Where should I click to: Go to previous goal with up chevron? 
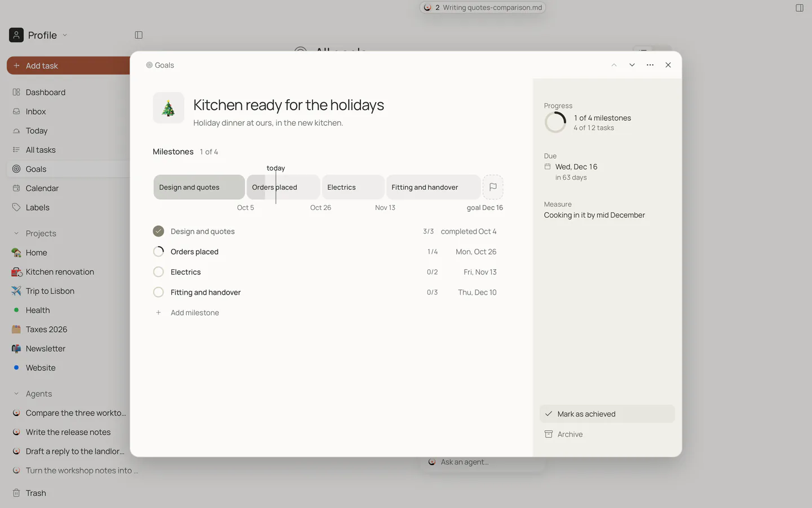pos(614,65)
